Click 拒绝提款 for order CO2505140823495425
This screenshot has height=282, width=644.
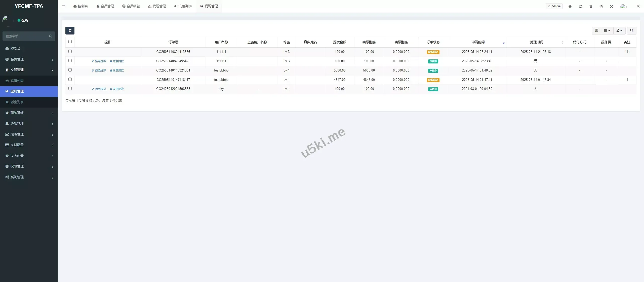(x=99, y=61)
